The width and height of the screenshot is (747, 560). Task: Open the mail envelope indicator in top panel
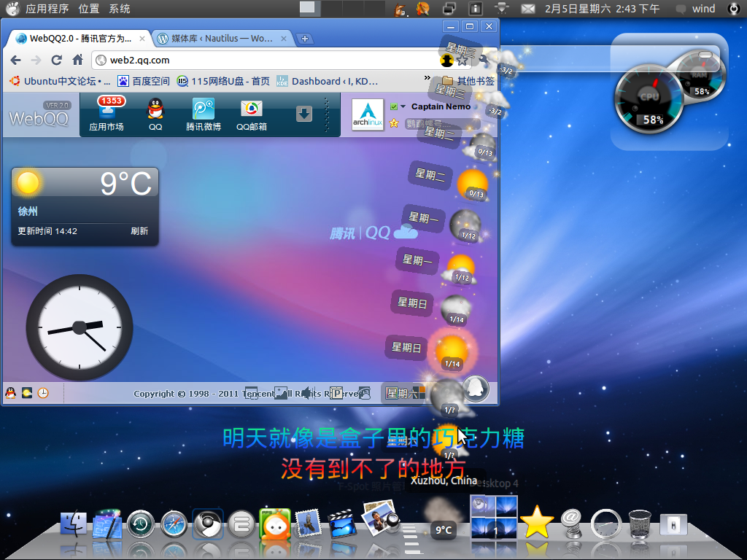(528, 9)
